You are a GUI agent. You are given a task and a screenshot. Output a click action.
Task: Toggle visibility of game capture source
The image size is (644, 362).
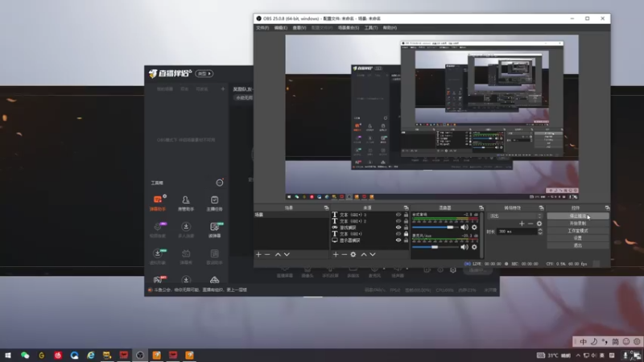coord(398,228)
